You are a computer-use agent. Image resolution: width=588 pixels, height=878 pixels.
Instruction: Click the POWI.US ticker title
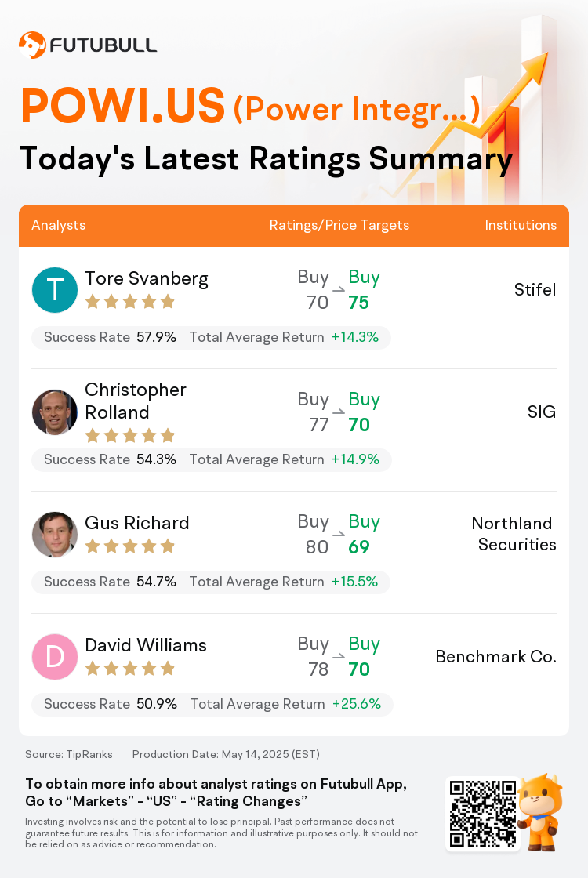(x=123, y=105)
